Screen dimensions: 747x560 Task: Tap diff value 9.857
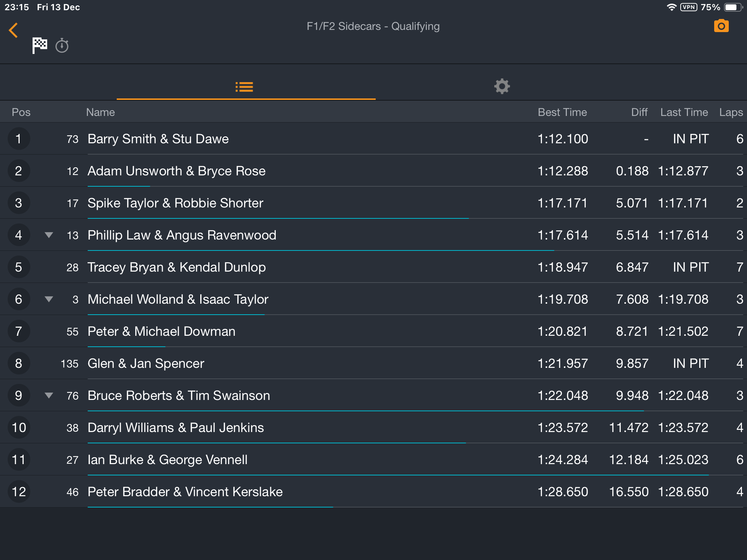click(x=632, y=363)
